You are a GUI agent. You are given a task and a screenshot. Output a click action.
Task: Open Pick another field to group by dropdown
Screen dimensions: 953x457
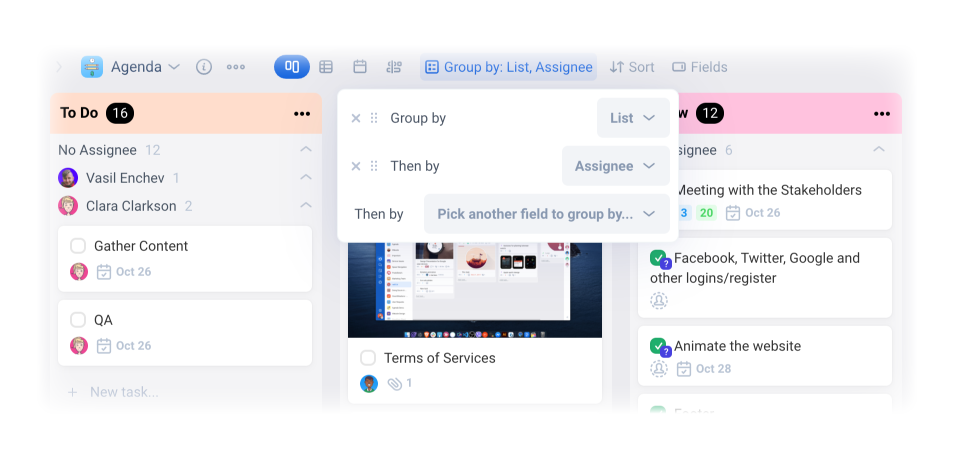click(546, 214)
